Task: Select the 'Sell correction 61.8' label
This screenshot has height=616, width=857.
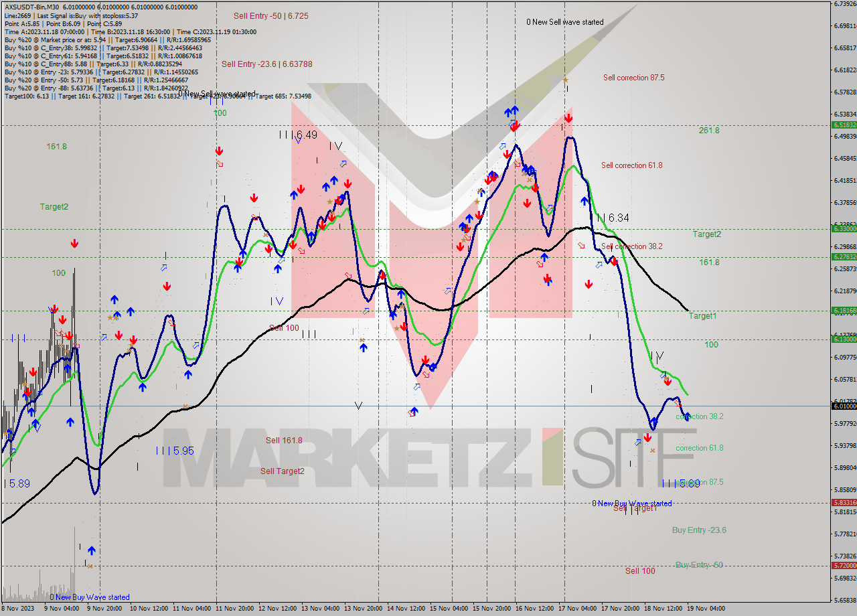Action: pyautogui.click(x=631, y=165)
